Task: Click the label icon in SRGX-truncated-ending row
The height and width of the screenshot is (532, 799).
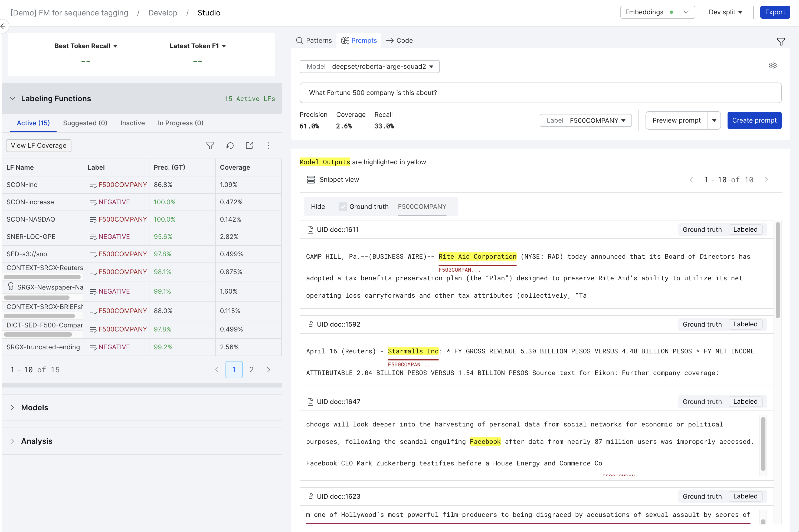Action: [93, 347]
